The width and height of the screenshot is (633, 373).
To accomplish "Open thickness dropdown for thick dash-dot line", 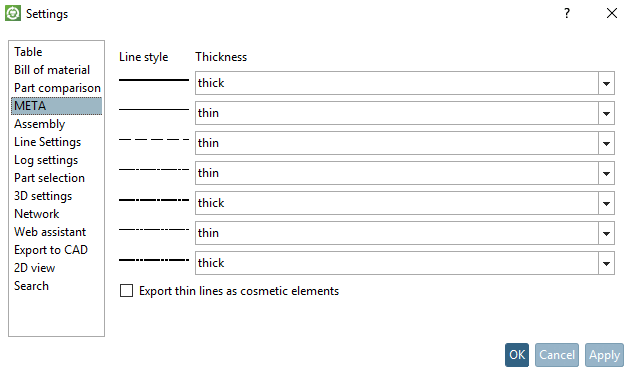I will point(606,203).
